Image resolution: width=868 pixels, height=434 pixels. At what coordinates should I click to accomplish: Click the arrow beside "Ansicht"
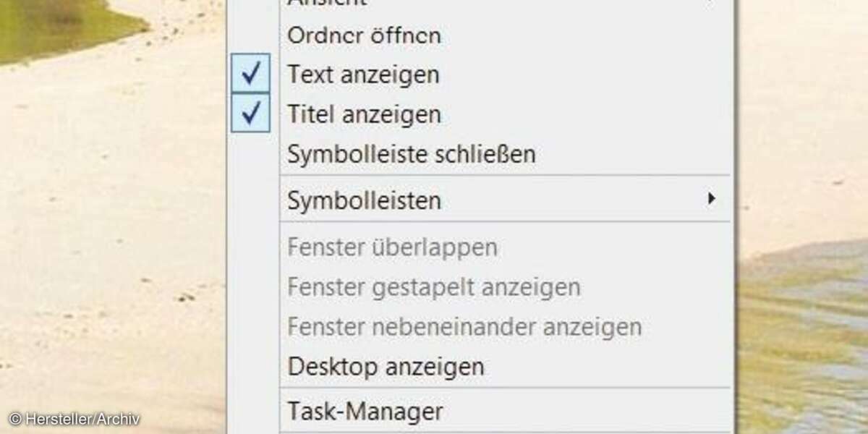pyautogui.click(x=713, y=4)
